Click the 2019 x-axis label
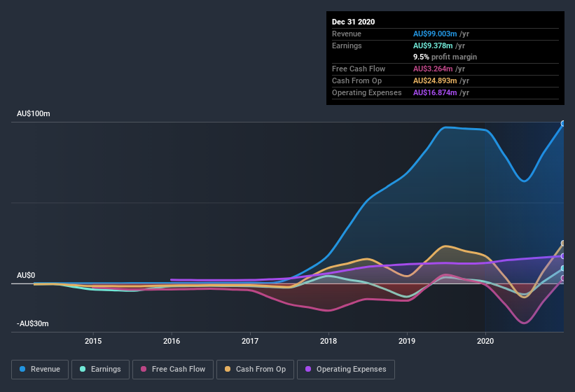 tap(407, 341)
